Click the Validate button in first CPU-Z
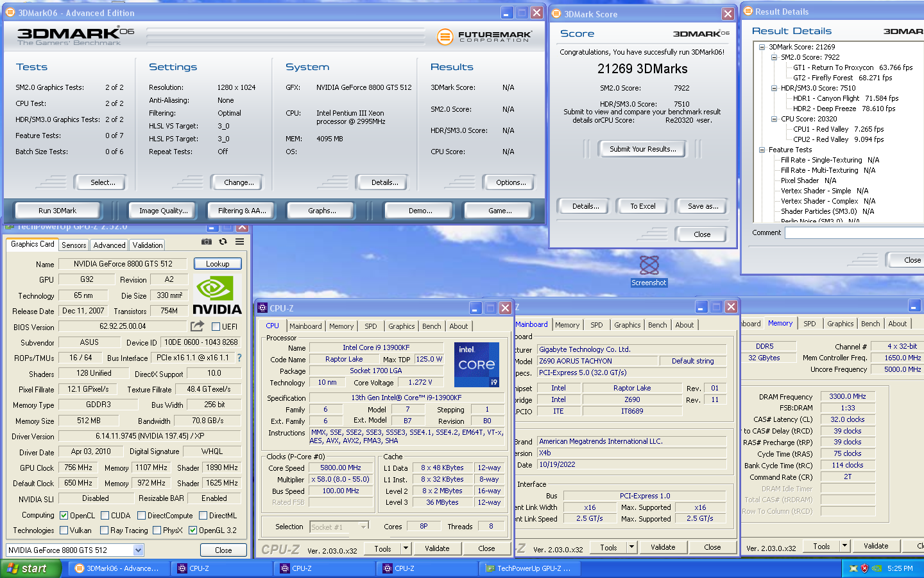 click(x=437, y=548)
